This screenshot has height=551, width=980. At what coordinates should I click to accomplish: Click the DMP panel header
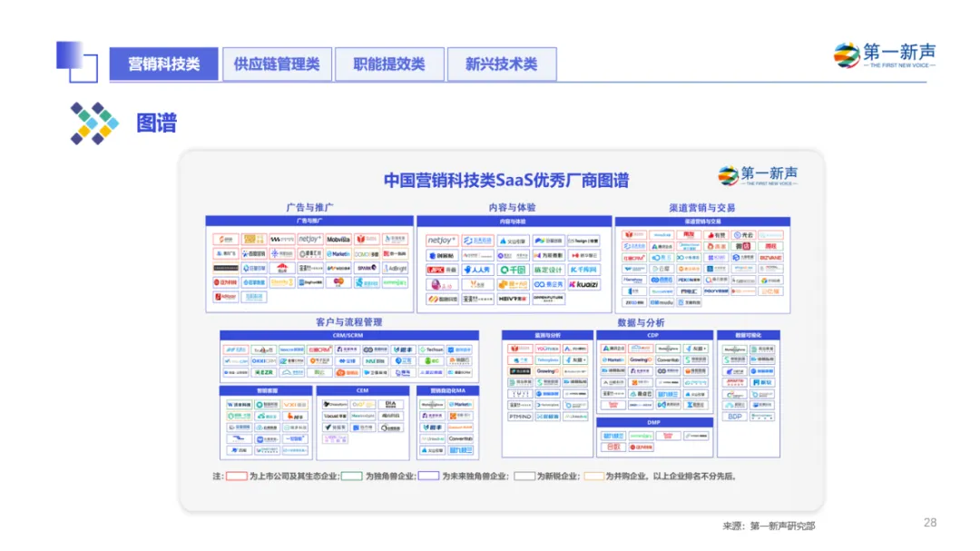[654, 423]
